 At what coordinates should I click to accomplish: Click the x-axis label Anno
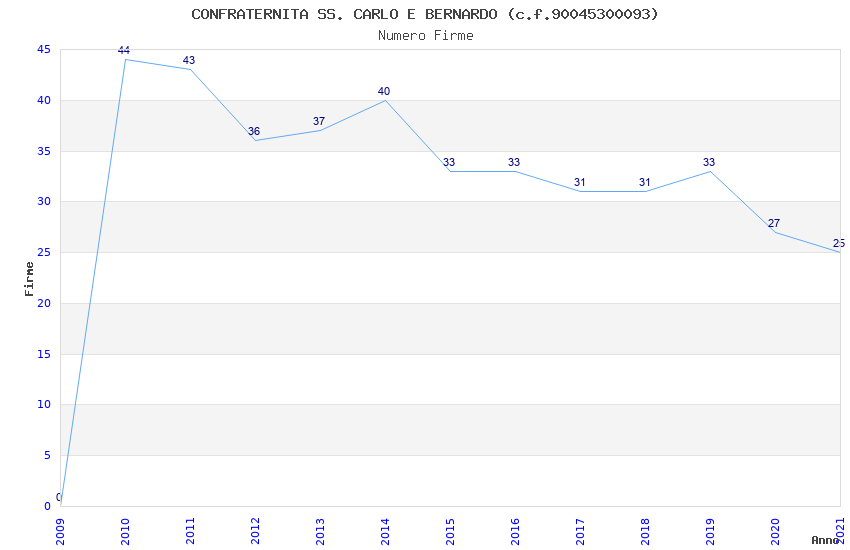click(825, 540)
